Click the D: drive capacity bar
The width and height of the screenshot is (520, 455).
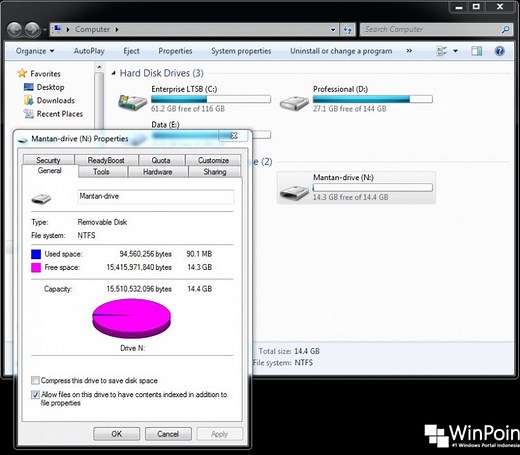[373, 99]
